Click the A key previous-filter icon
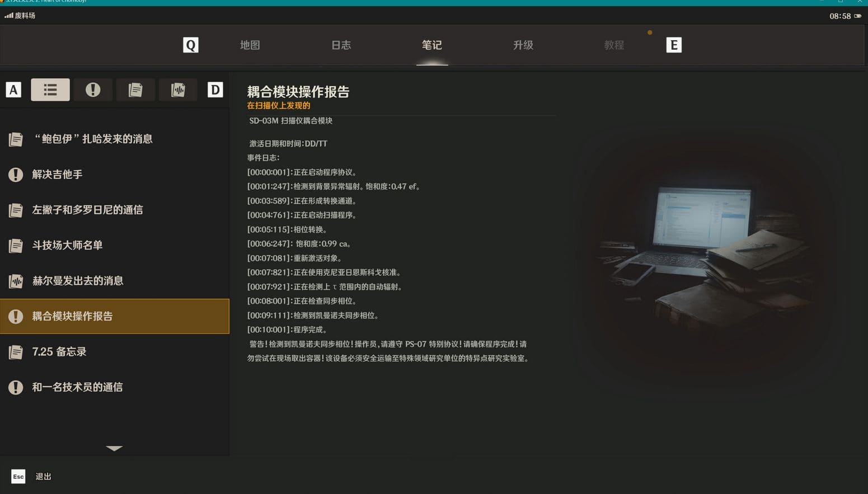Viewport: 868px width, 494px height. point(13,90)
